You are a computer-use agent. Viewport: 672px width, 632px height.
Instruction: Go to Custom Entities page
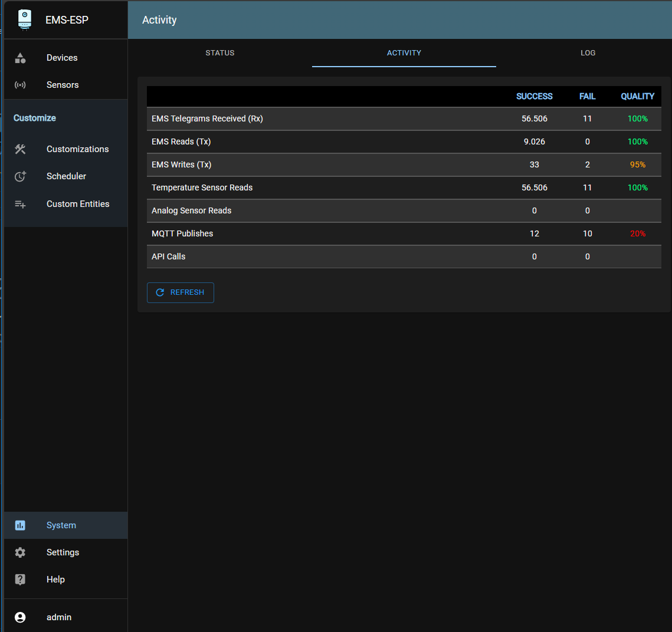click(x=78, y=204)
